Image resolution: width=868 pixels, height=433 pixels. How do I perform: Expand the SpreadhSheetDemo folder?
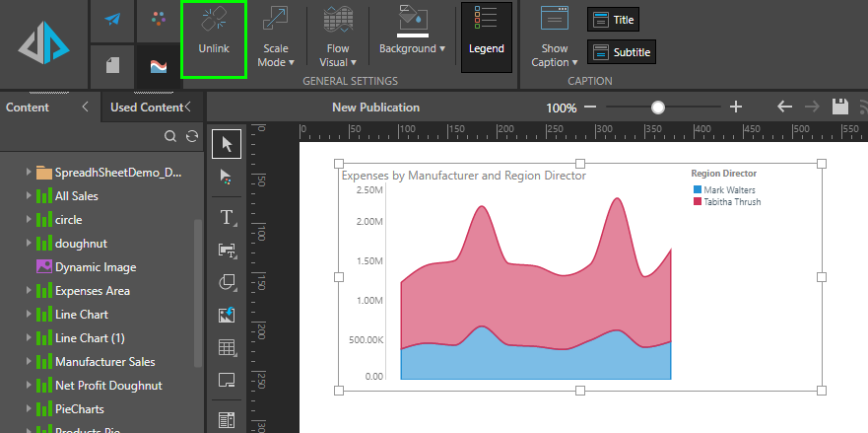(29, 173)
